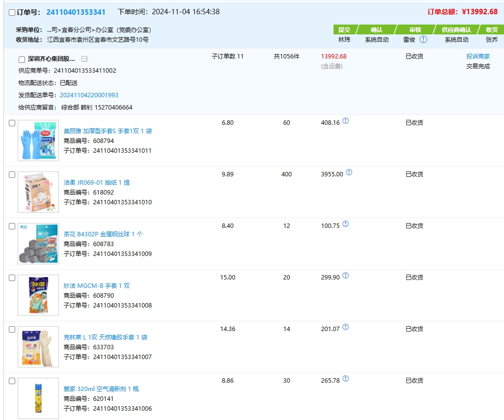This screenshot has width=504, height=420.
Task: Open the 茶花 steel wool thumbnail
Action: pyautogui.click(x=38, y=244)
